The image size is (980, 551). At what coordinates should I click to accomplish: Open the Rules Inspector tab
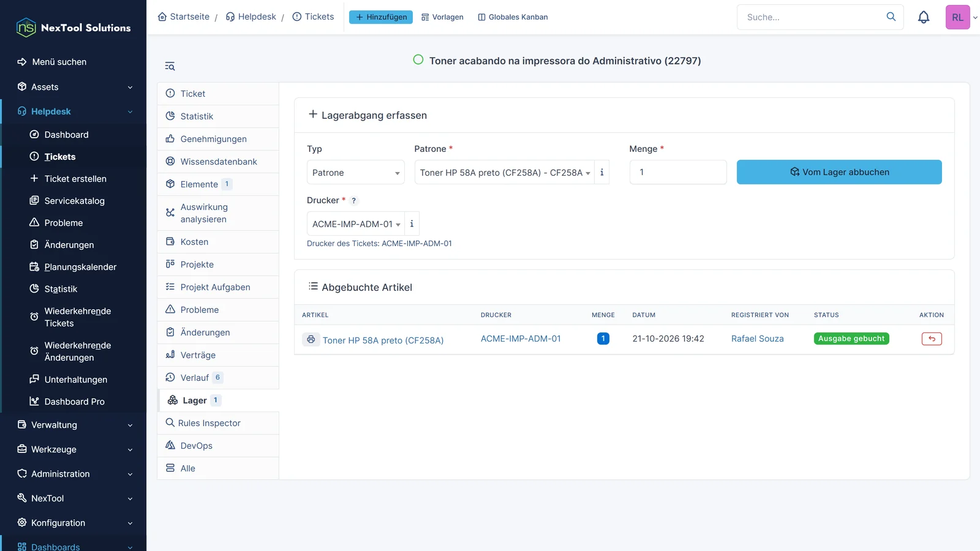point(218,423)
